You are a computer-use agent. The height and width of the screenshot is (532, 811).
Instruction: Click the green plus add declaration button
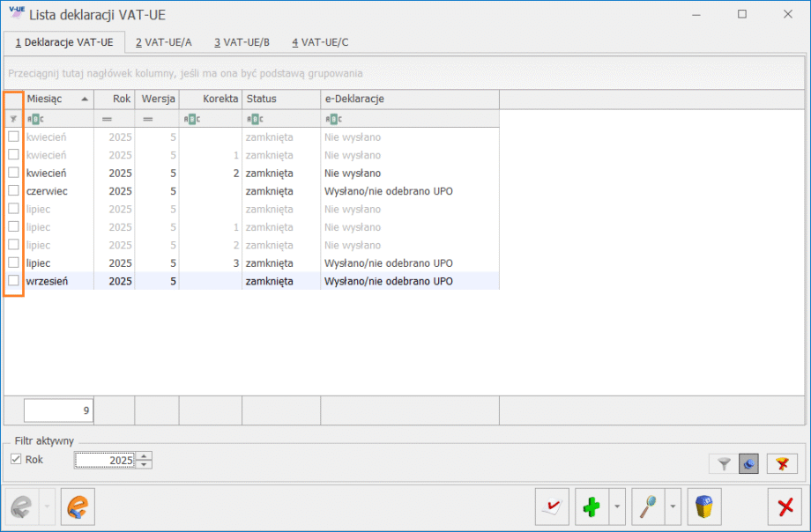(x=592, y=507)
